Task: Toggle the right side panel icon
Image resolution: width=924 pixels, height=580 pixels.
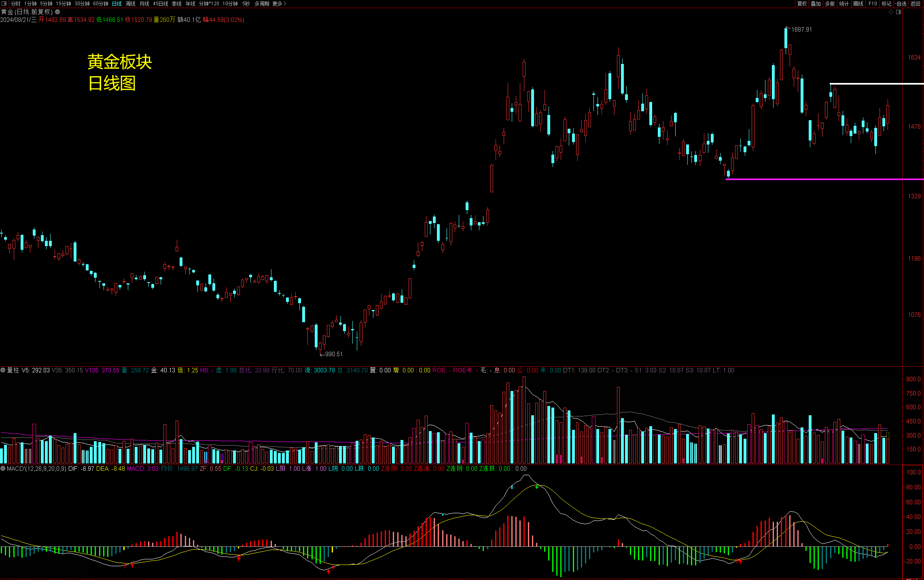Action: click(x=899, y=12)
